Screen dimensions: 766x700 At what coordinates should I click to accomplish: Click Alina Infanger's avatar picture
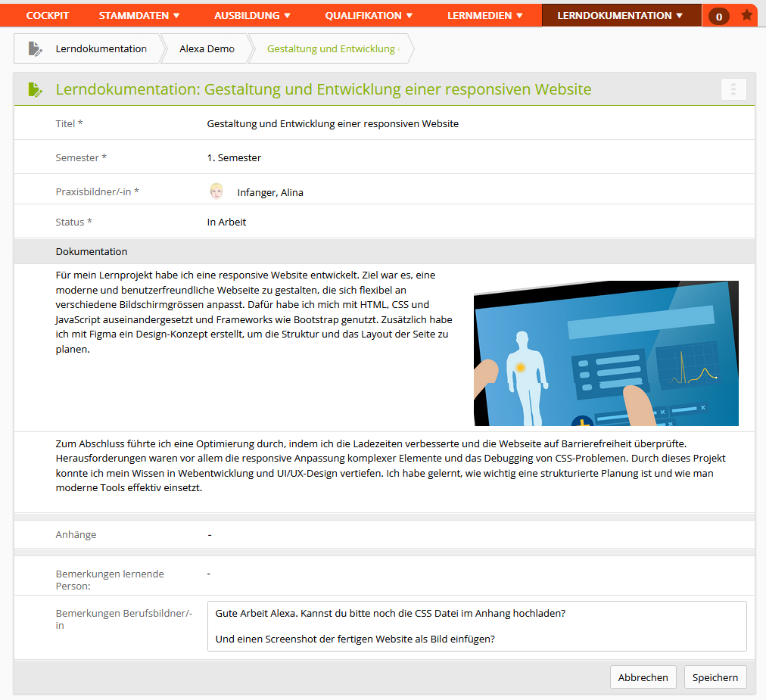216,191
